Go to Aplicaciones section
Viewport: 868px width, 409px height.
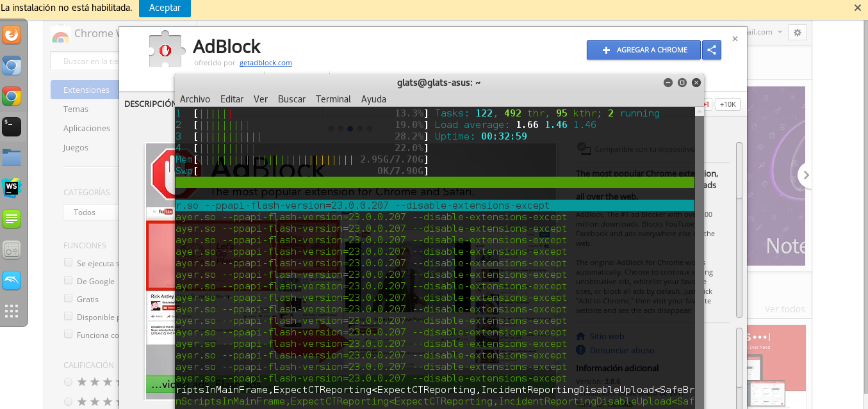(x=86, y=129)
